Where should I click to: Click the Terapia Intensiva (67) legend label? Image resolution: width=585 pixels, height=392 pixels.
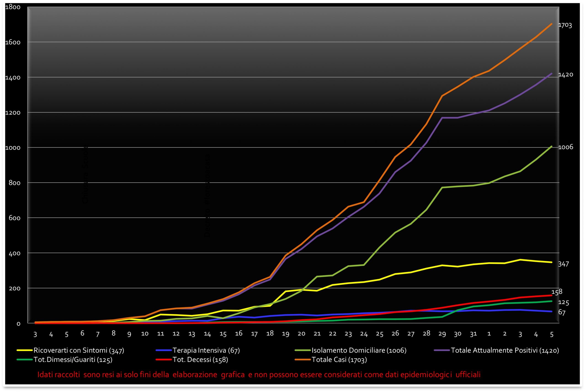click(x=206, y=350)
